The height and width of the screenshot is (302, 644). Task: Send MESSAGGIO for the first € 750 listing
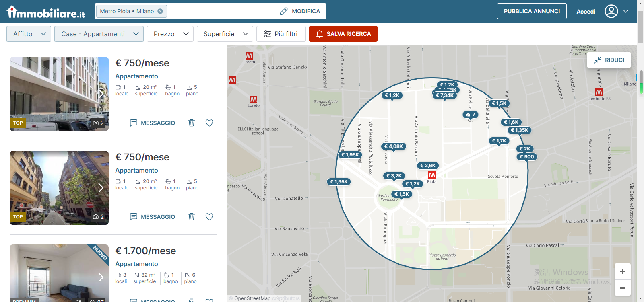click(153, 123)
